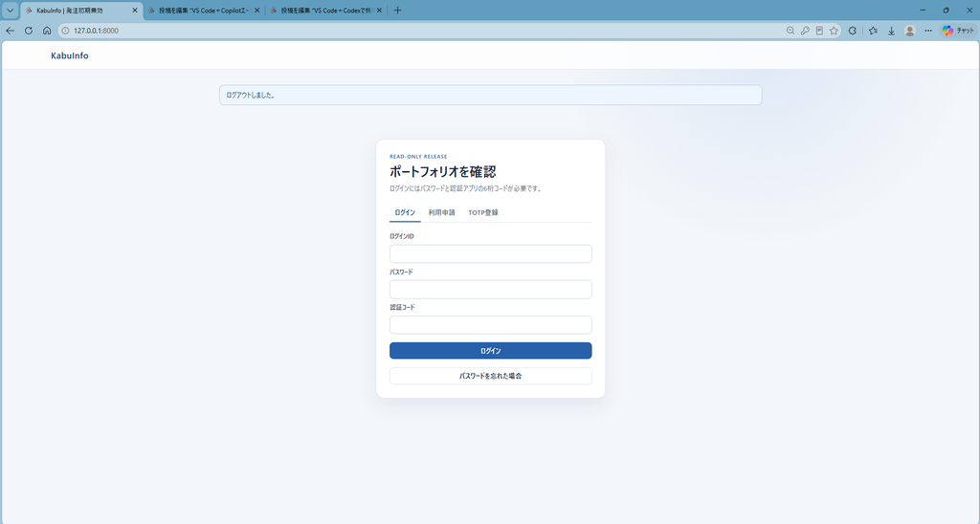The height and width of the screenshot is (524, 980).
Task: Open the Copilot chat button
Action: tap(958, 31)
